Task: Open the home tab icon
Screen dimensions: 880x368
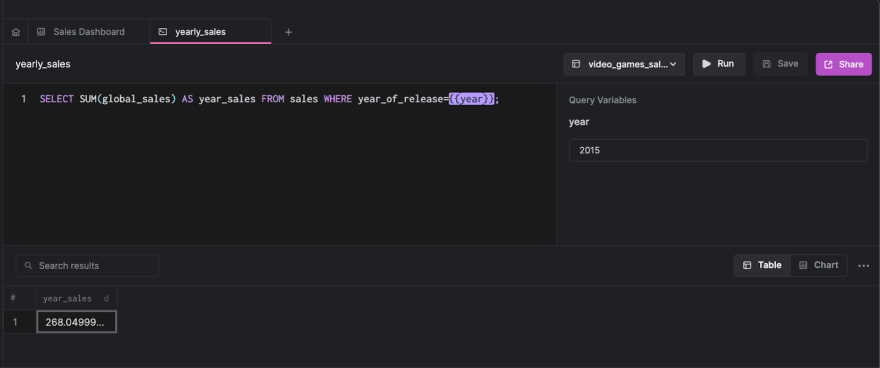Action: (x=16, y=32)
